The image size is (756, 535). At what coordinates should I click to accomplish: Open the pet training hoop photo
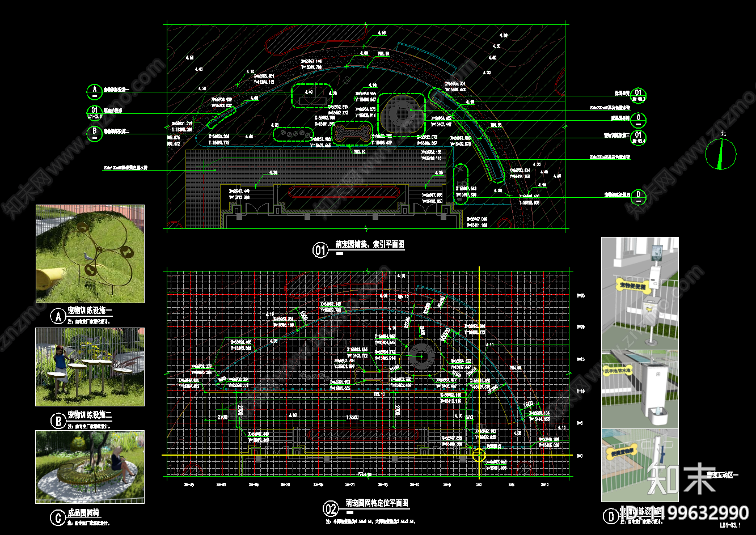[90, 254]
